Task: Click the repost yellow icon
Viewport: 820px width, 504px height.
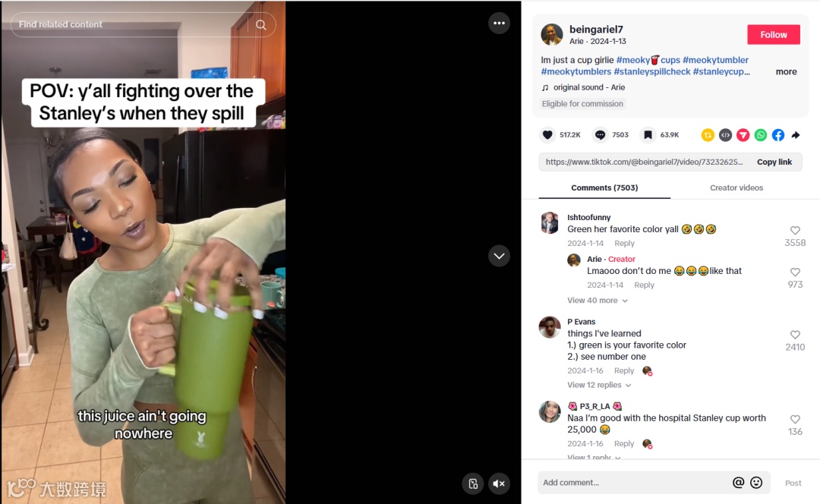Action: point(708,135)
